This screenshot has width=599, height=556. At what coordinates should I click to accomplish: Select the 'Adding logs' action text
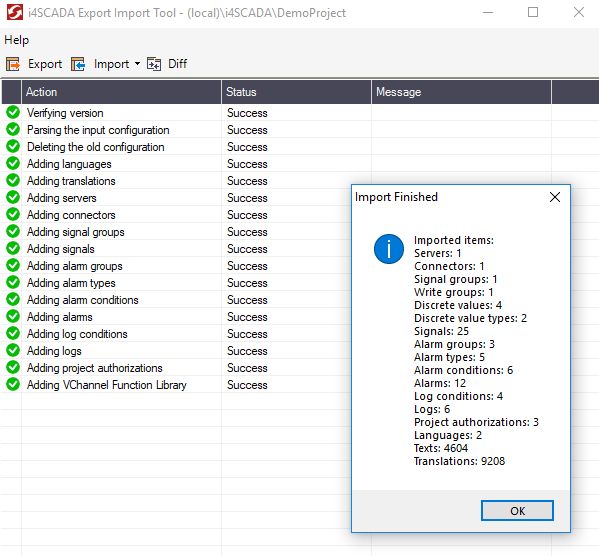pos(54,351)
